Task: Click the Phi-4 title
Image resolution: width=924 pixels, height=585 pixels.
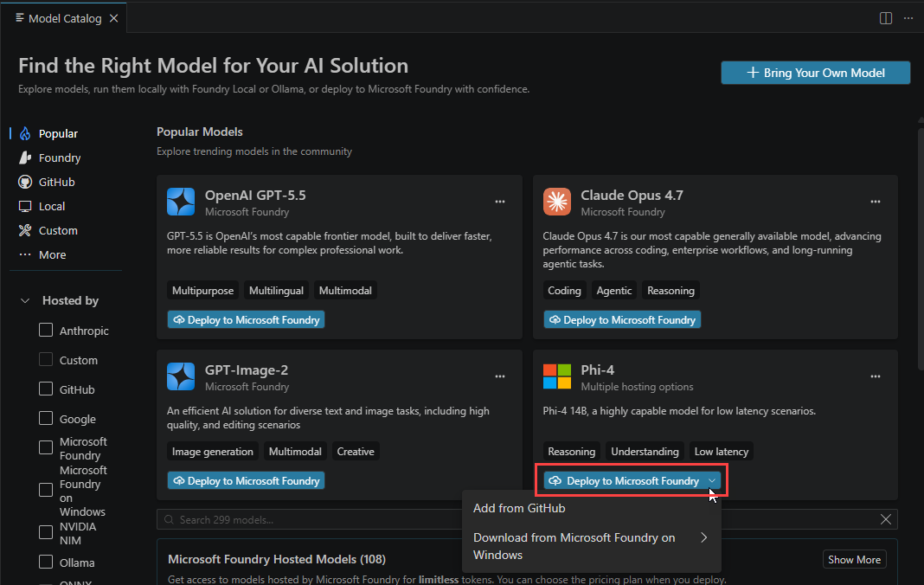Action: [598, 370]
